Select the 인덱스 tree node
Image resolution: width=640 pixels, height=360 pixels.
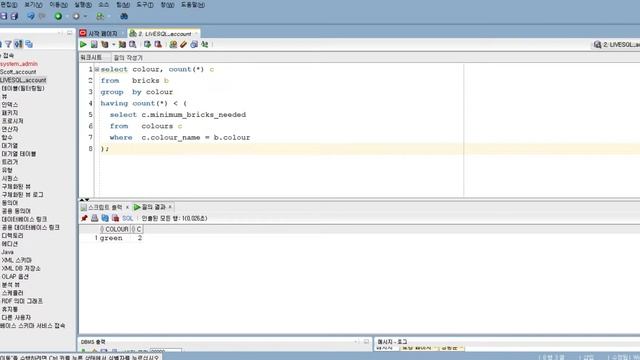point(9,104)
